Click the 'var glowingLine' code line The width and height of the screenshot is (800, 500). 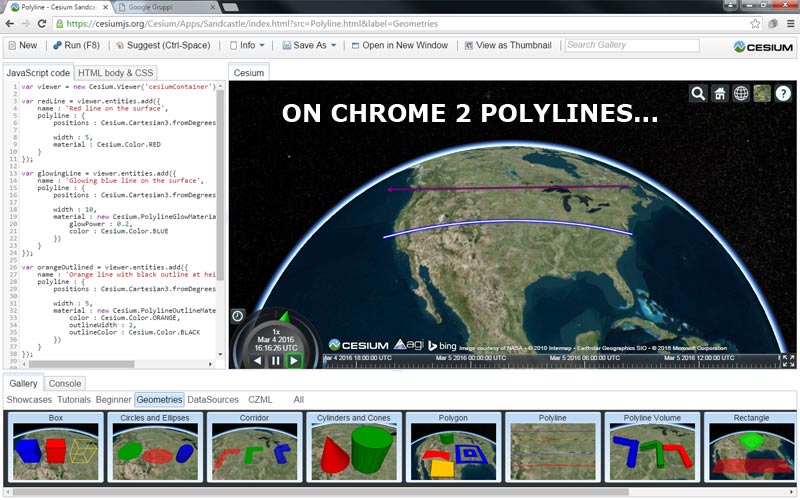(x=98, y=173)
